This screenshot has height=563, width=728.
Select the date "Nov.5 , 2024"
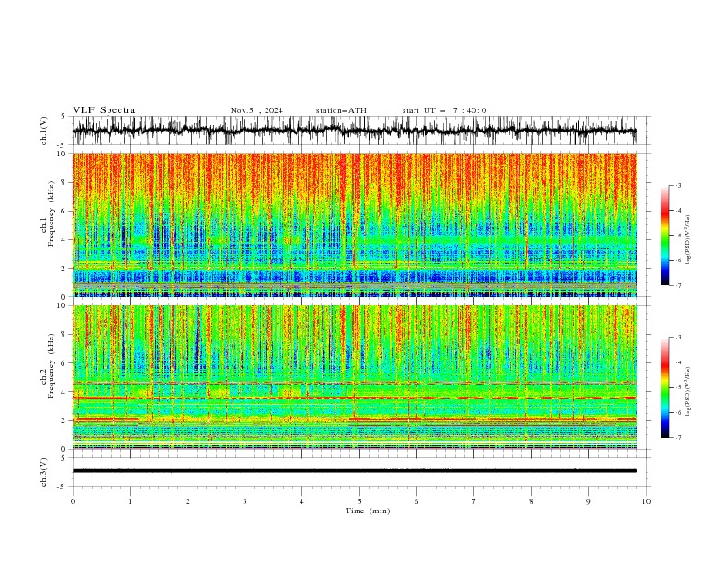click(256, 110)
